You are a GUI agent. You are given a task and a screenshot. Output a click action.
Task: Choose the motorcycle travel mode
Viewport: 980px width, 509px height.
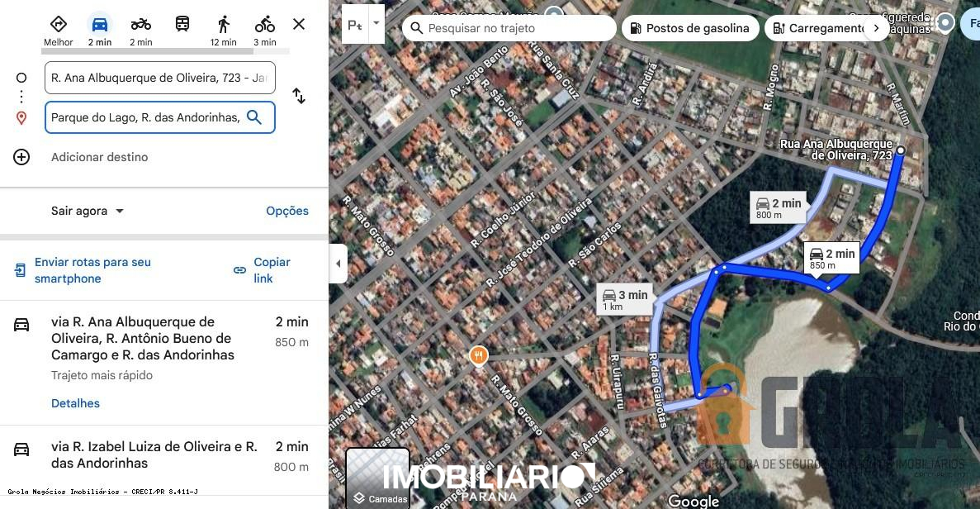(140, 25)
